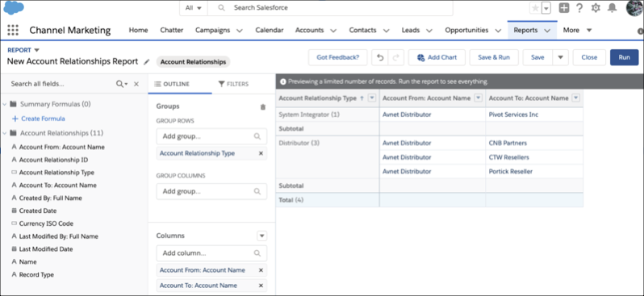Open the Opportunities tab
The width and height of the screenshot is (644, 296).
click(x=467, y=30)
